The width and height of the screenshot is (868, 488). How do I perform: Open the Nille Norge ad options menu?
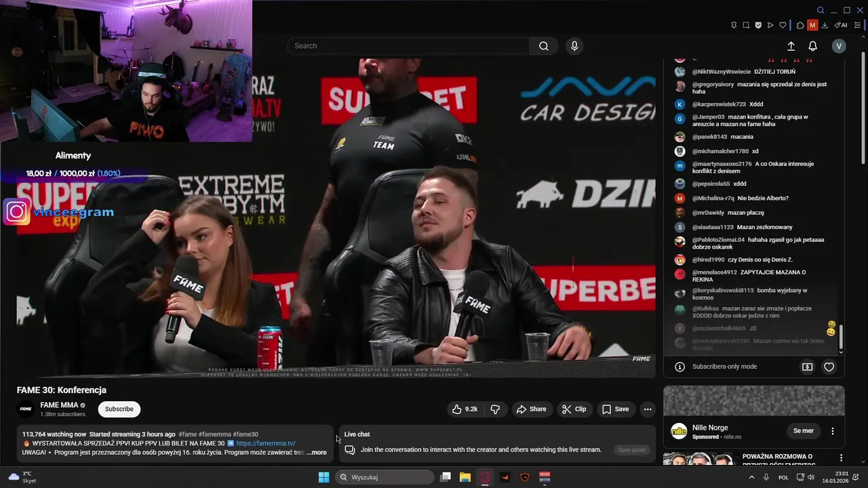[833, 431]
